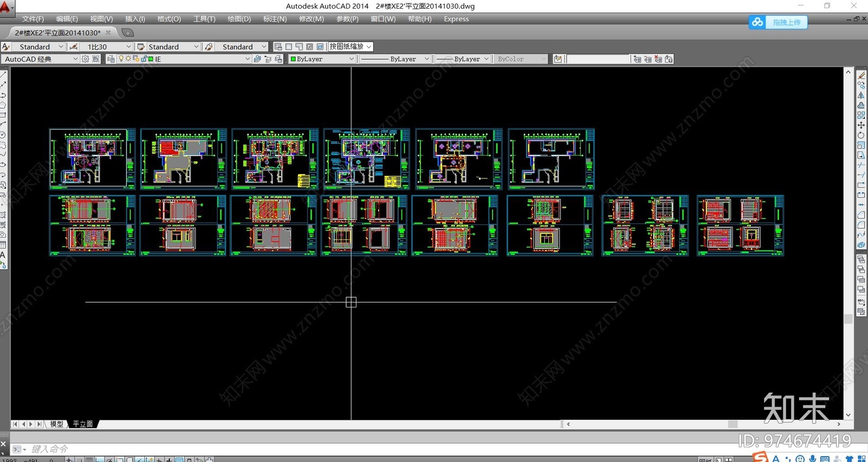This screenshot has height=462, width=868.
Task: Toggle layer IE freeze sun icon
Action: [128, 59]
